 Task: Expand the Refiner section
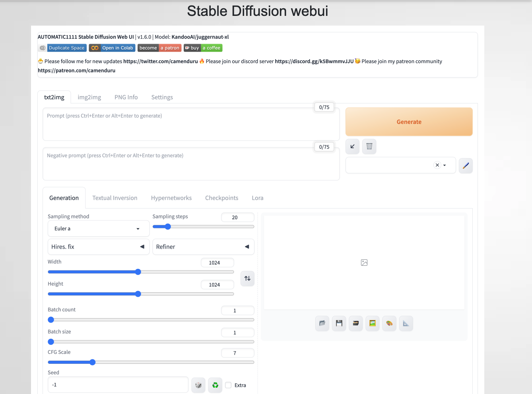pos(203,247)
